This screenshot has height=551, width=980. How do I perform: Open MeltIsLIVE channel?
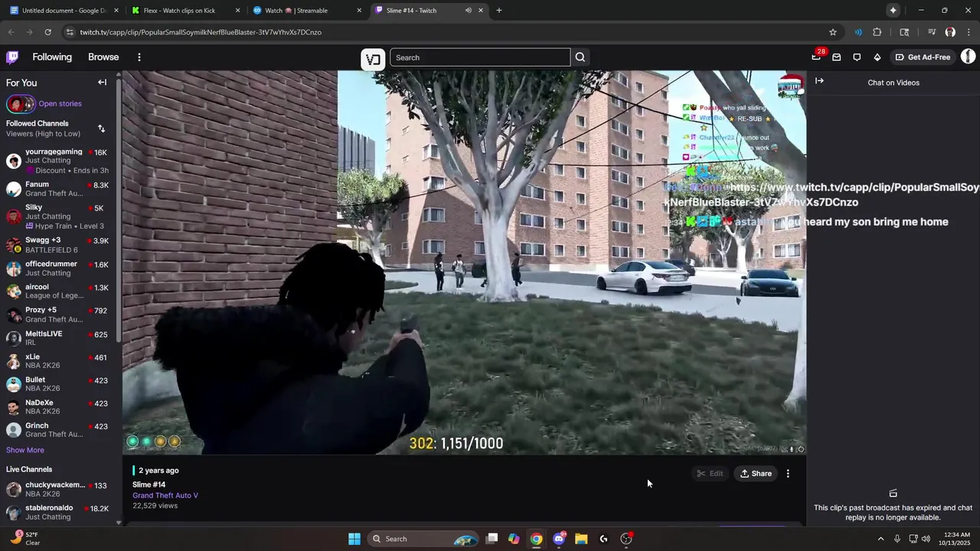[x=58, y=338]
